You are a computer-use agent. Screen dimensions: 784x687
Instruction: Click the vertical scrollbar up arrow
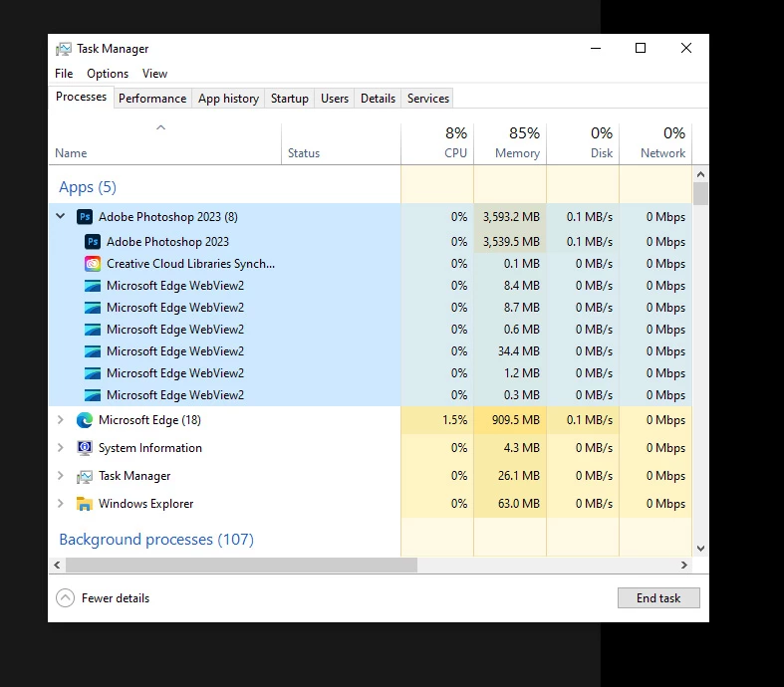[700, 174]
